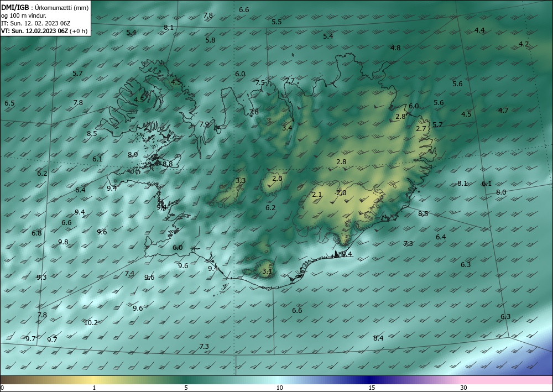The image size is (553, 392).
Task: Click the 5.5 value on the map
Action: point(277,22)
